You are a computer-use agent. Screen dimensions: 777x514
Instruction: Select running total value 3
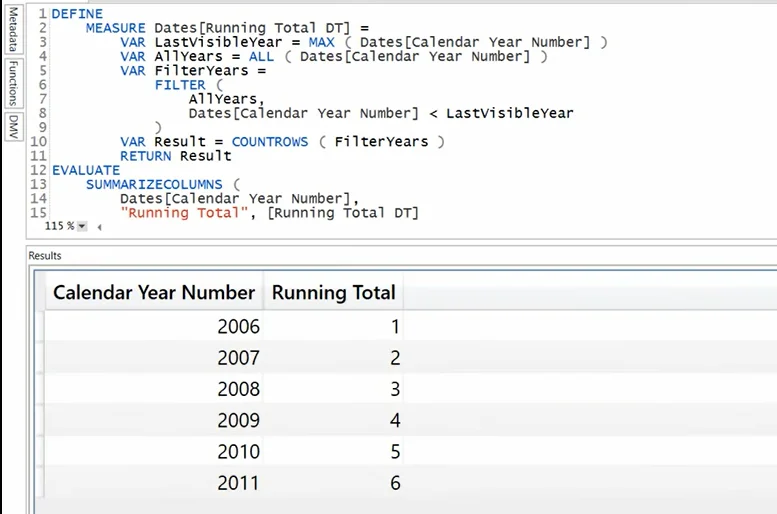tap(333, 389)
